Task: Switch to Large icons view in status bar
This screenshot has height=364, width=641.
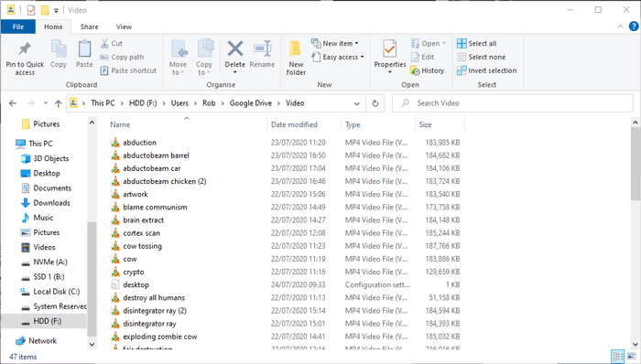Action: click(632, 357)
